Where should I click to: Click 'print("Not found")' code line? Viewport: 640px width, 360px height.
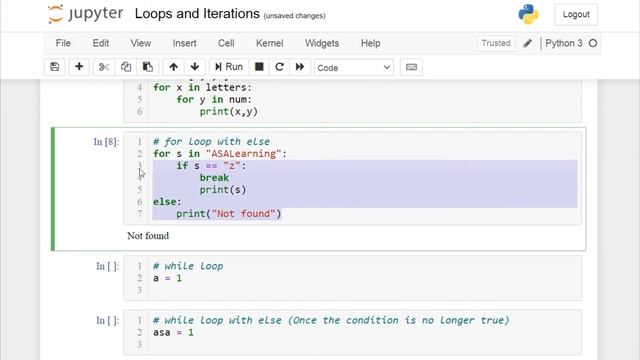tap(229, 214)
